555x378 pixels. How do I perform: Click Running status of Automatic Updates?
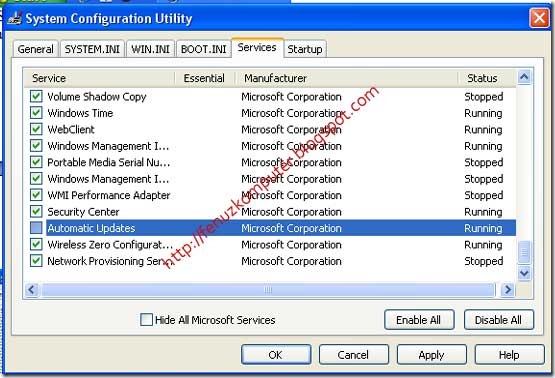tap(483, 228)
